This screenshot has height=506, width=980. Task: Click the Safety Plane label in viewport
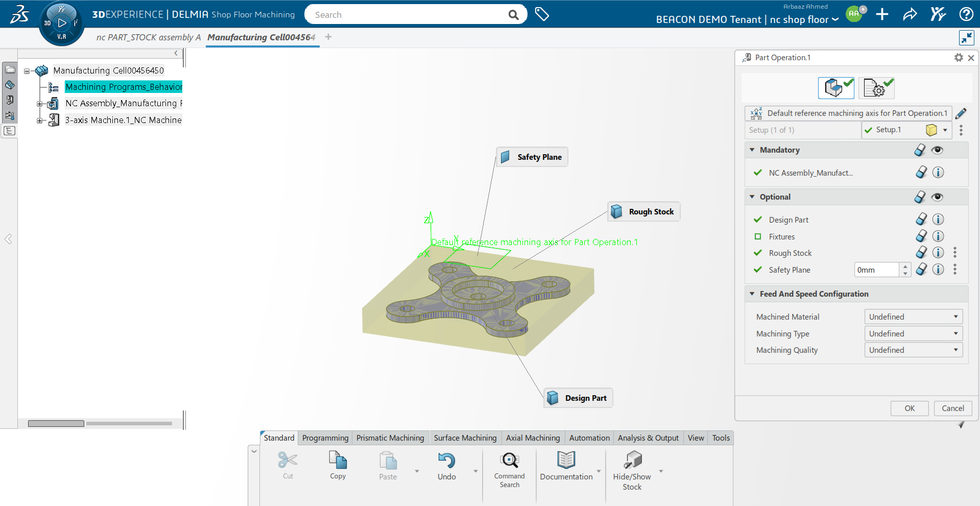click(x=532, y=157)
